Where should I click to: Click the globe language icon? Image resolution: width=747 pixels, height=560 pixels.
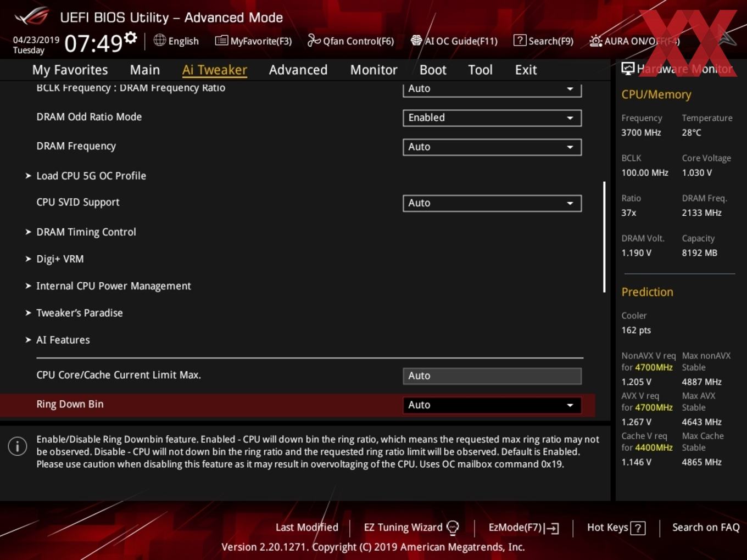(x=159, y=40)
